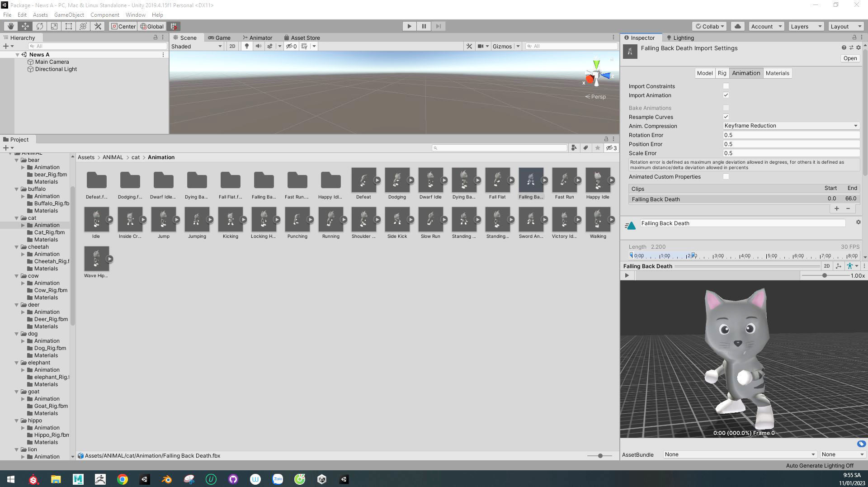Uncheck Resample Curves
Screen dimensions: 868x487
[726, 117]
